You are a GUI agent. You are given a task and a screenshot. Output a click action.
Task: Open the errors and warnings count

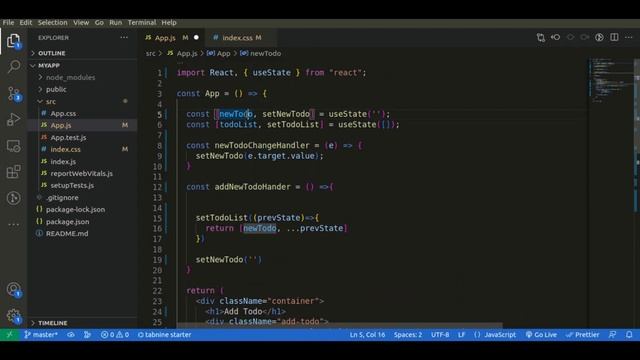coord(115,335)
